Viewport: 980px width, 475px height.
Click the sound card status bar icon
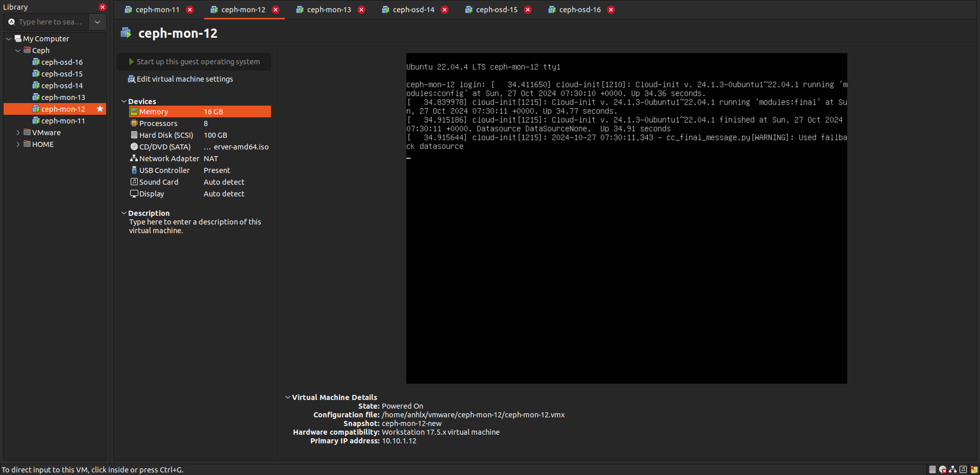[x=963, y=469]
